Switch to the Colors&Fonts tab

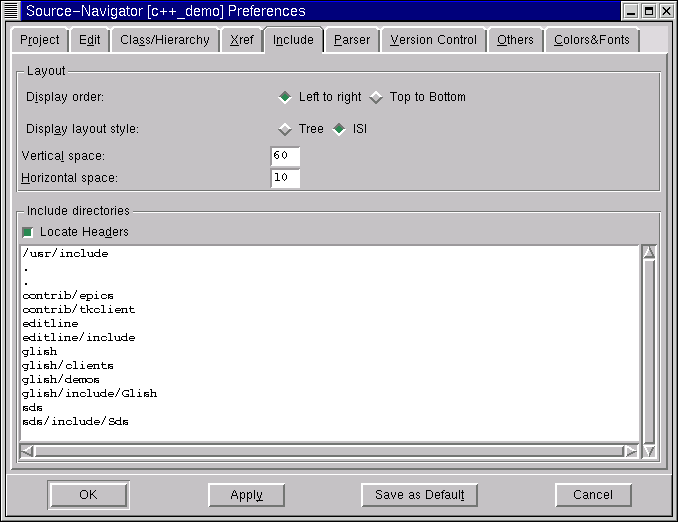(592, 40)
